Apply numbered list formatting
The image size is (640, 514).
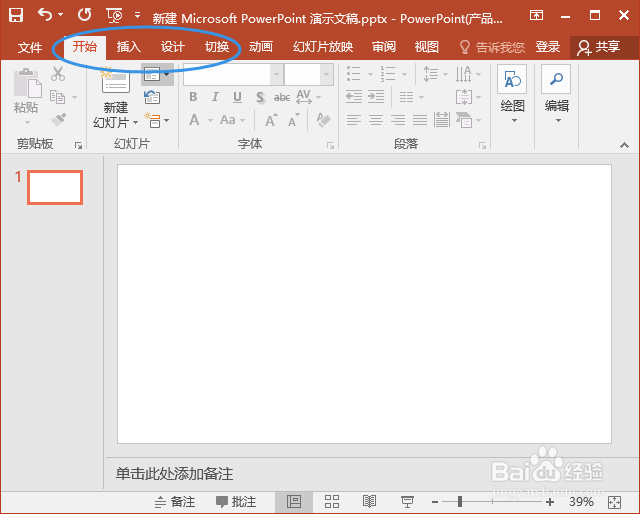(x=388, y=74)
